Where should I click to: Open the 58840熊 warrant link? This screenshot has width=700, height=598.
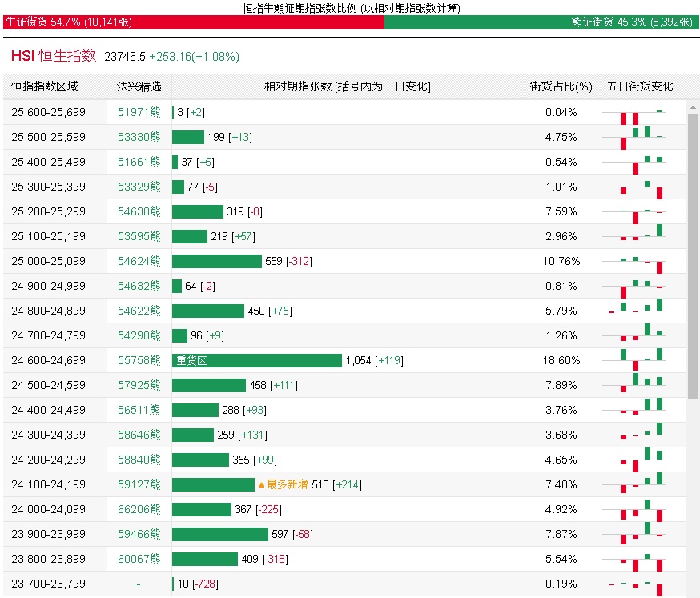point(139,460)
